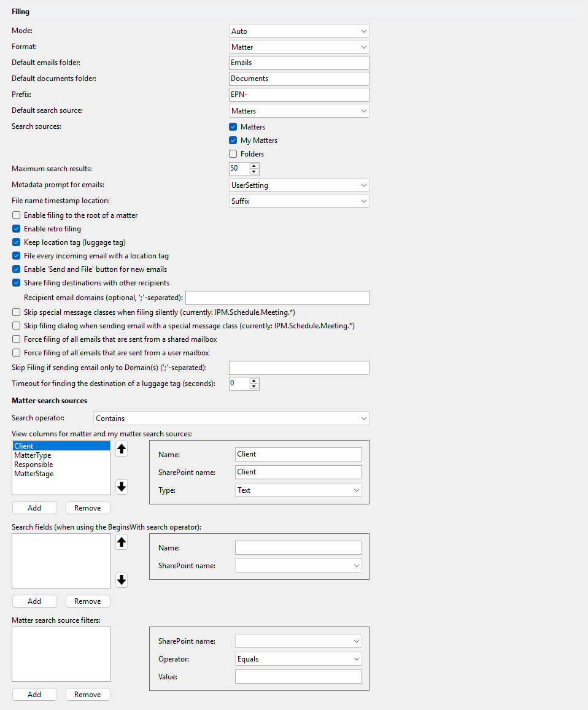Viewport: 588px width, 710px height.
Task: Uncheck My Matters search source
Action: (x=233, y=141)
